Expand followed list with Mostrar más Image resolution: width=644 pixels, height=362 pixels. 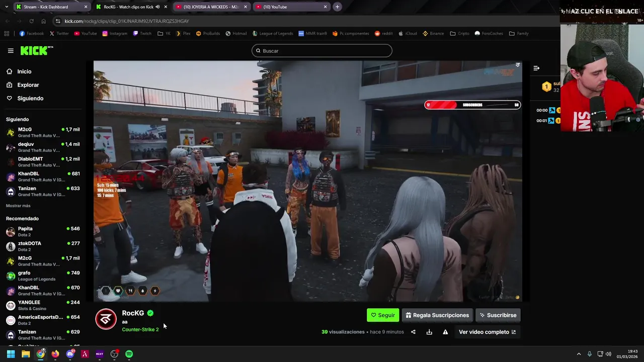coord(18,206)
